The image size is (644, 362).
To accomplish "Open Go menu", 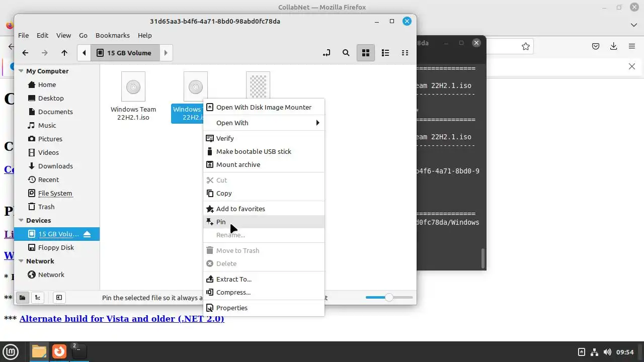I will (x=83, y=35).
